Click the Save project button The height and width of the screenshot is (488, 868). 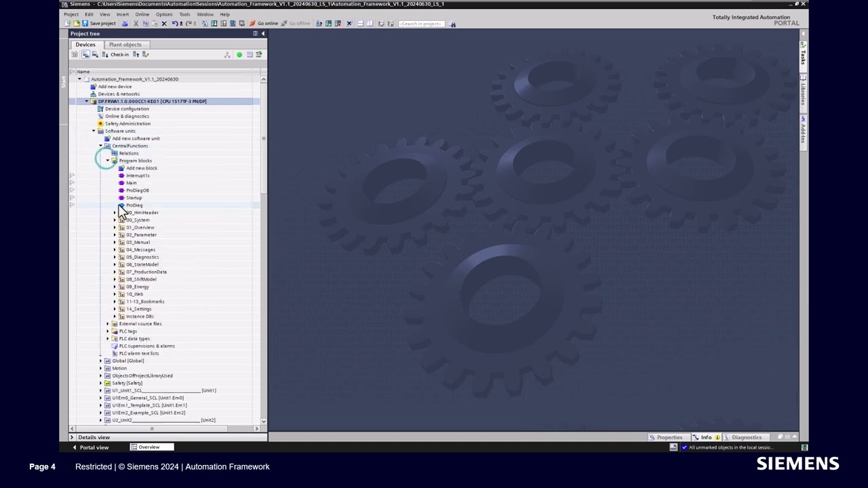[x=99, y=24]
